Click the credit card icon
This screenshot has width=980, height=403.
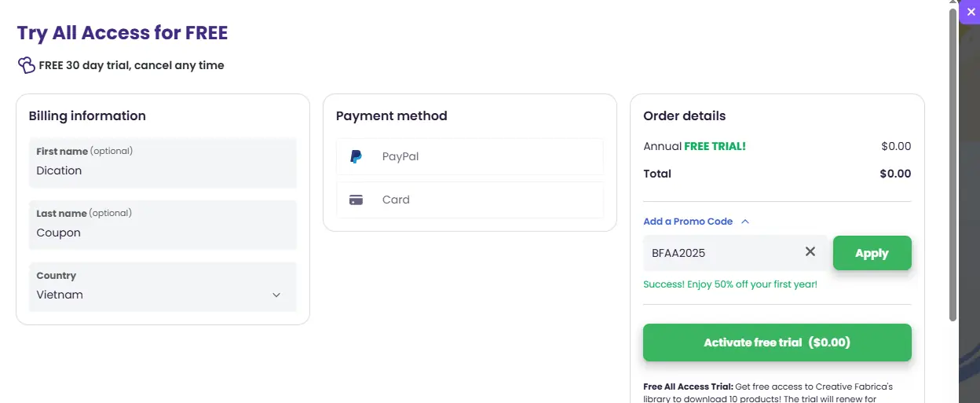[356, 200]
